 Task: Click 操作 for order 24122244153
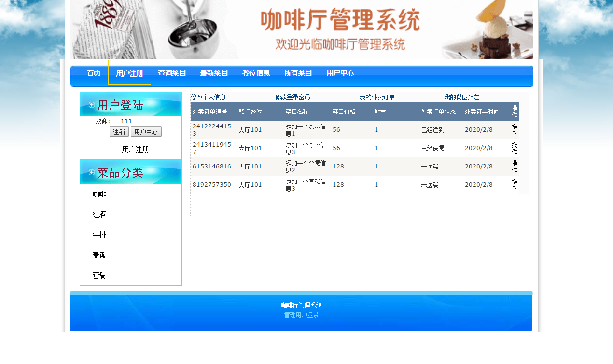515,130
